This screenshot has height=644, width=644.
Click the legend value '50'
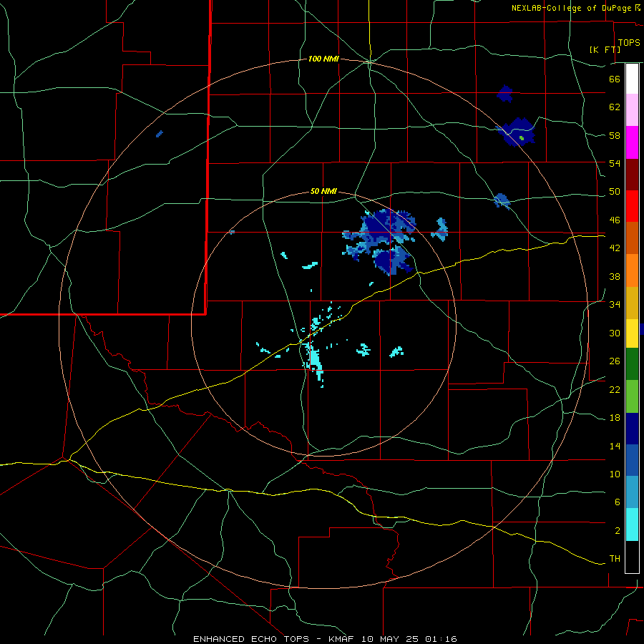(615, 192)
